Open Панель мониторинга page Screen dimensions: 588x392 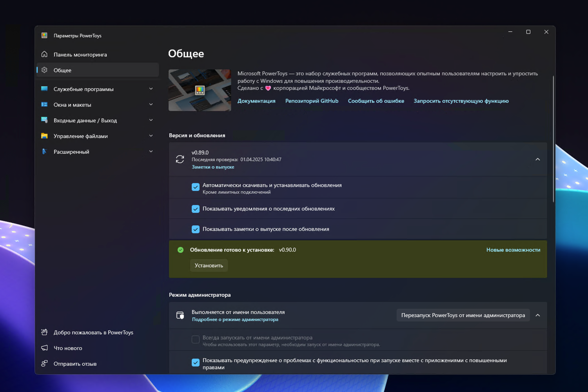tap(98, 54)
